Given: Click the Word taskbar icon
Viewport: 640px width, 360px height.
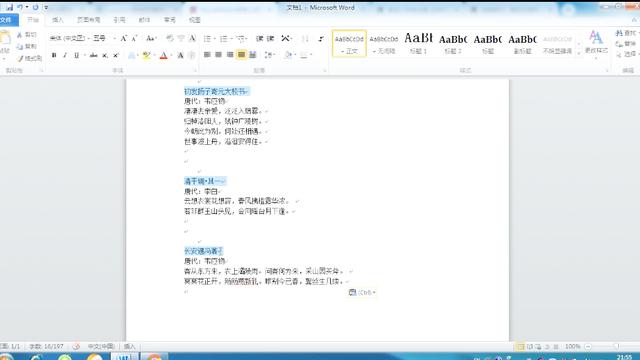Looking at the screenshot, I should pos(124,356).
